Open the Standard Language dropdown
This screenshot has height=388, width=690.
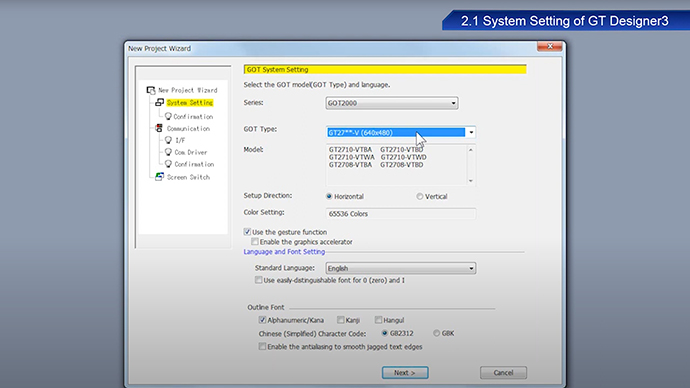pos(400,268)
